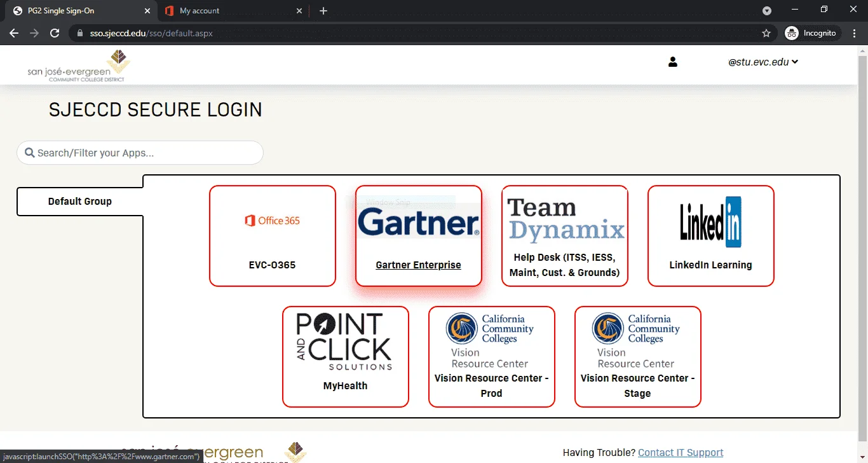
Task: Open the LinkedIn Learning label
Action: point(710,265)
